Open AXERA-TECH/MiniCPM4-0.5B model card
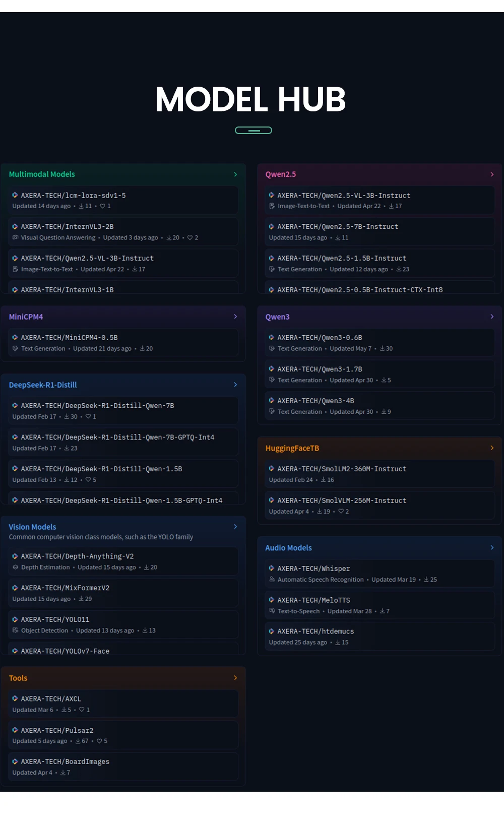Screen dimensions: 504x821 click(69, 338)
